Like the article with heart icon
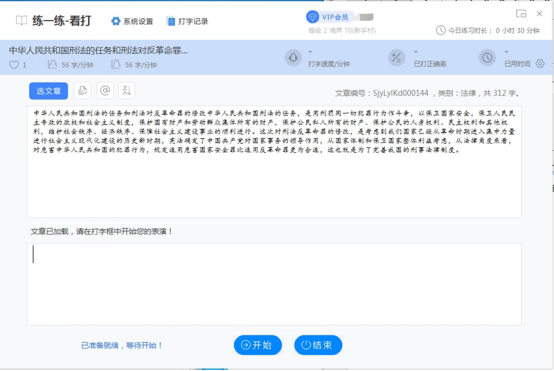Image resolution: width=554 pixels, height=371 pixels. [x=14, y=65]
